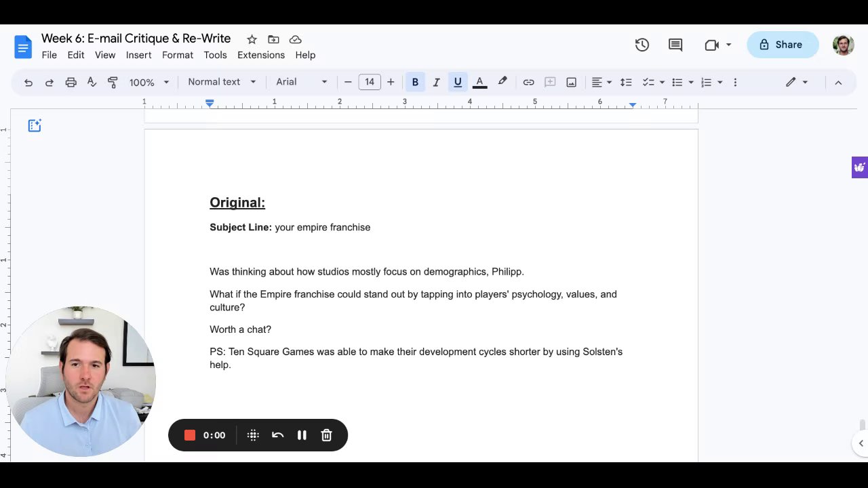Undo the last action
This screenshot has height=488, width=868.
click(28, 82)
